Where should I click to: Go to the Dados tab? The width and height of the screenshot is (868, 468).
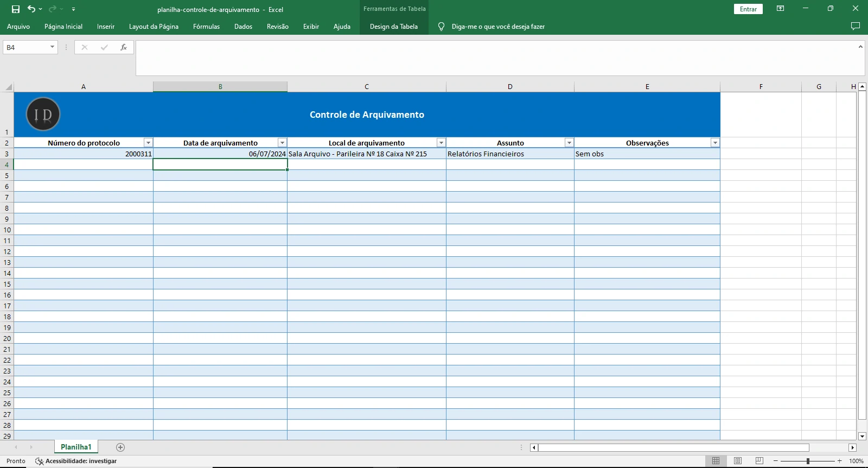[243, 27]
